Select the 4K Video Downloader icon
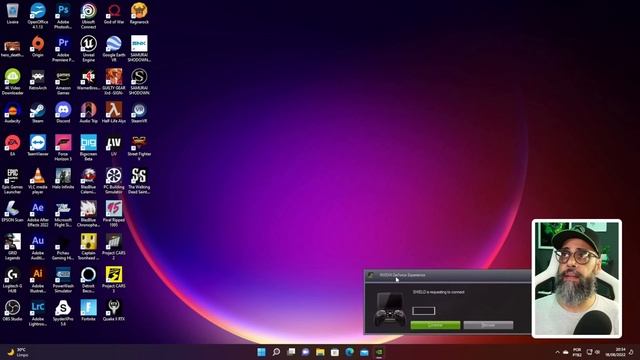The width and height of the screenshot is (640, 360). (x=13, y=82)
